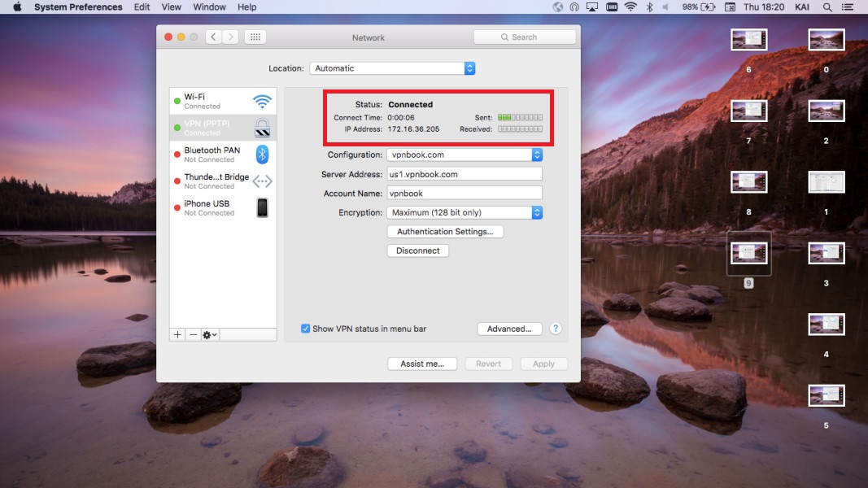
Task: Open the Window menu
Action: click(x=209, y=7)
